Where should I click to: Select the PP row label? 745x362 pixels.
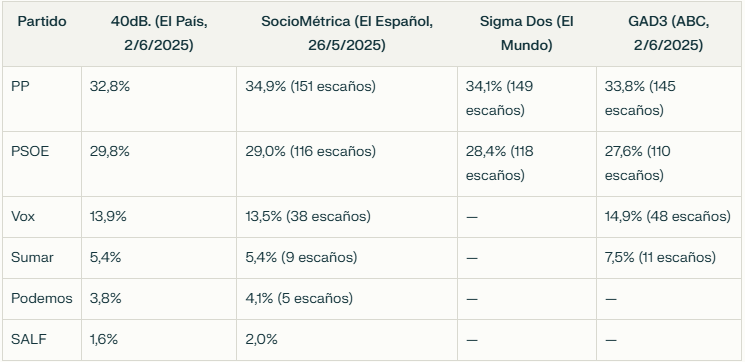coord(20,86)
